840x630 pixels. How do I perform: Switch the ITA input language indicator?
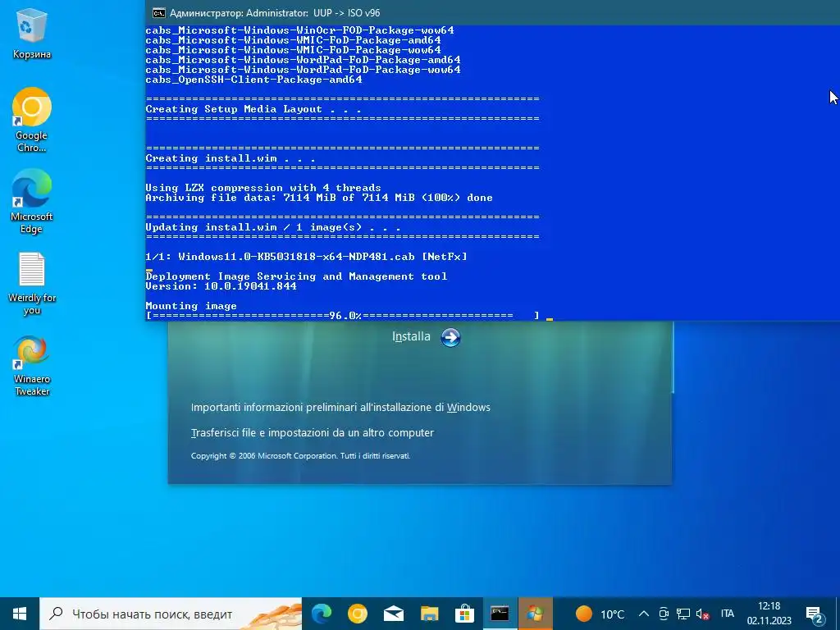point(727,614)
